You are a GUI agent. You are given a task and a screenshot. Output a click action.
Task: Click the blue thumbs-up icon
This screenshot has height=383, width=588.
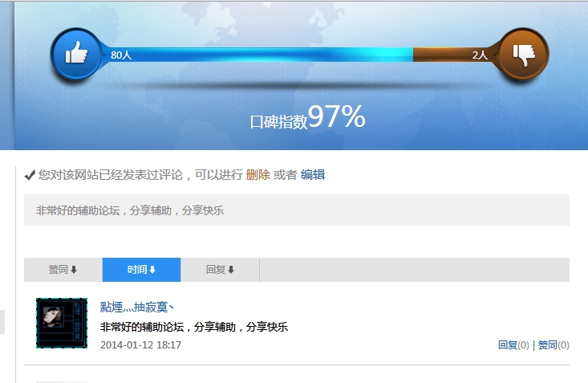tap(76, 53)
